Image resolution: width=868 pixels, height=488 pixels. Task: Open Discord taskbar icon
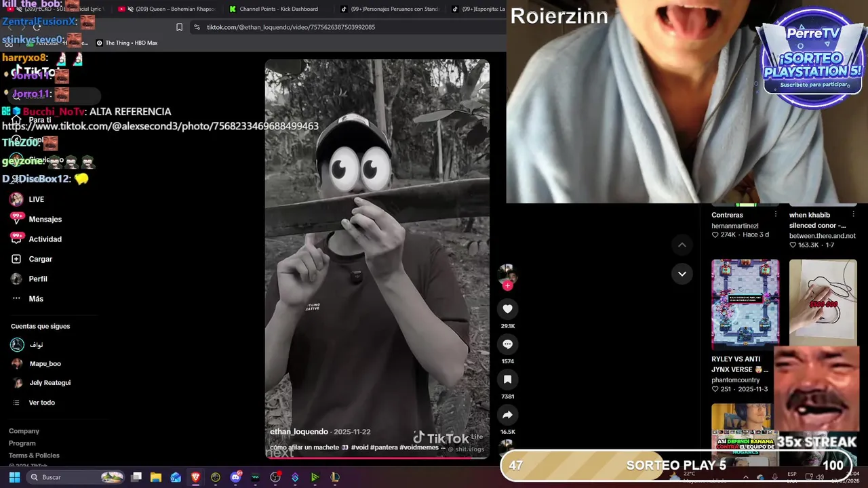pos(235,477)
